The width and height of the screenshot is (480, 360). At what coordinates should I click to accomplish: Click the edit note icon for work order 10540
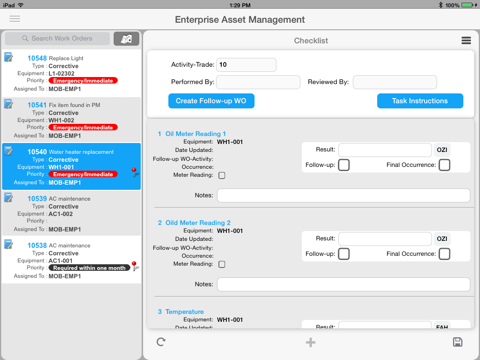(x=9, y=151)
